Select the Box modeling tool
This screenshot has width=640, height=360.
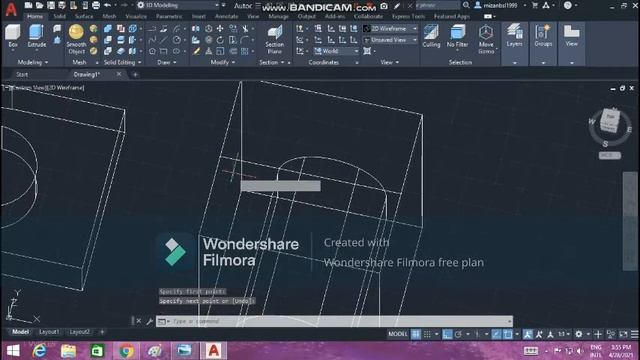click(x=13, y=36)
